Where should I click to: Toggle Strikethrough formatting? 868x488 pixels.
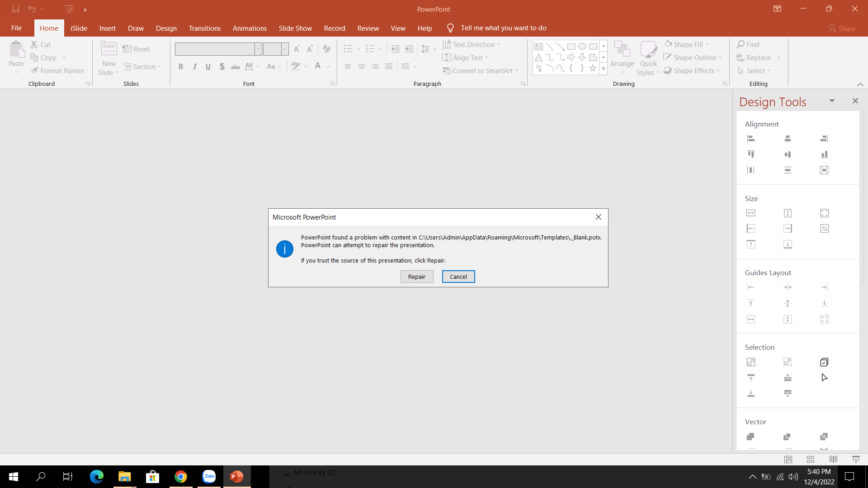pos(236,66)
